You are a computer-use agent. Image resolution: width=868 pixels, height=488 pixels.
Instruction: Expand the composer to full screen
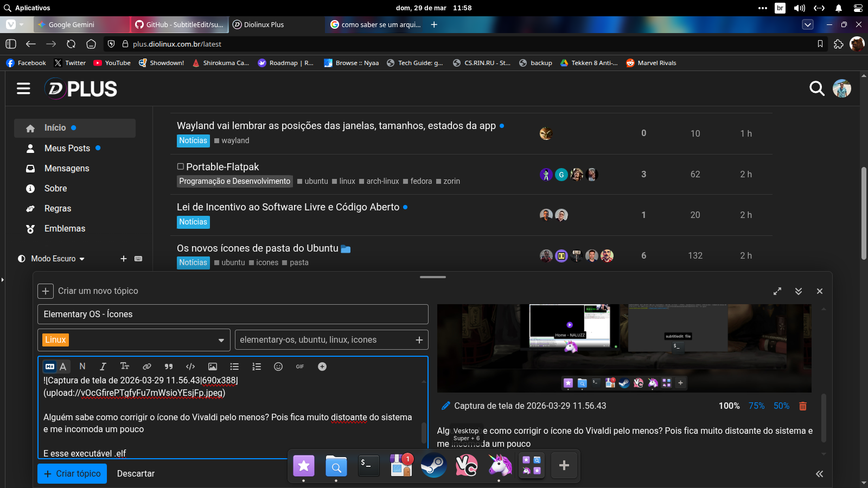click(777, 291)
